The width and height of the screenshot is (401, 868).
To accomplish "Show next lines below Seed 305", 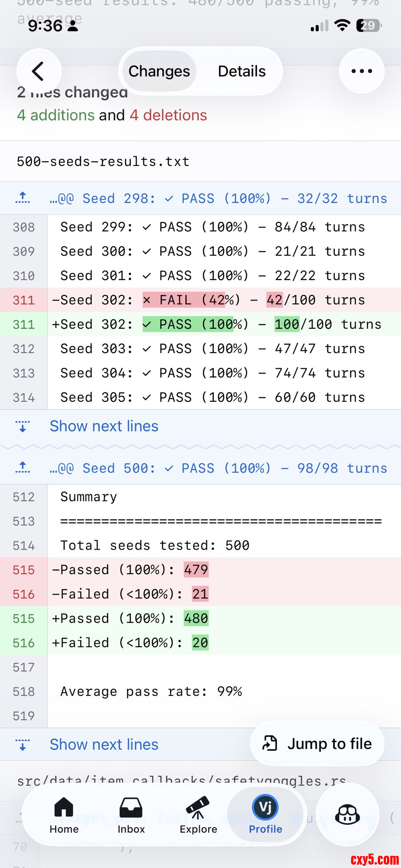I will point(104,426).
